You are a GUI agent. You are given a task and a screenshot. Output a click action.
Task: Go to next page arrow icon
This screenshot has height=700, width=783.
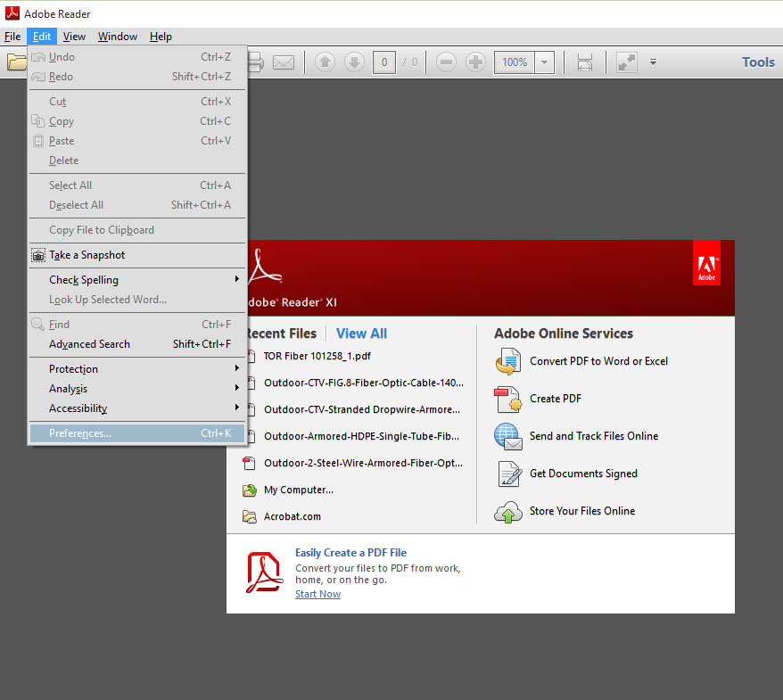(355, 62)
